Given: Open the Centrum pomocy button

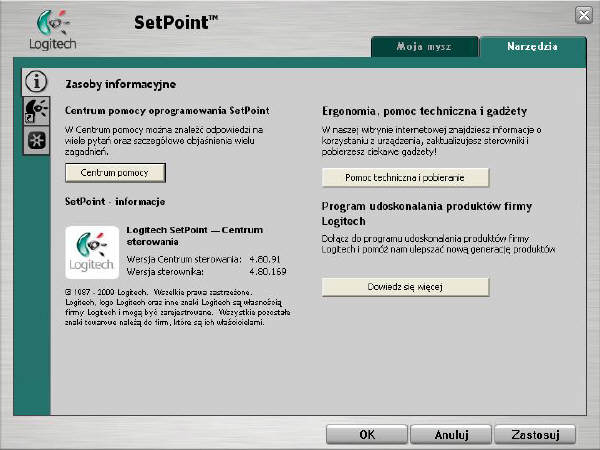Looking at the screenshot, I should pyautogui.click(x=115, y=173).
